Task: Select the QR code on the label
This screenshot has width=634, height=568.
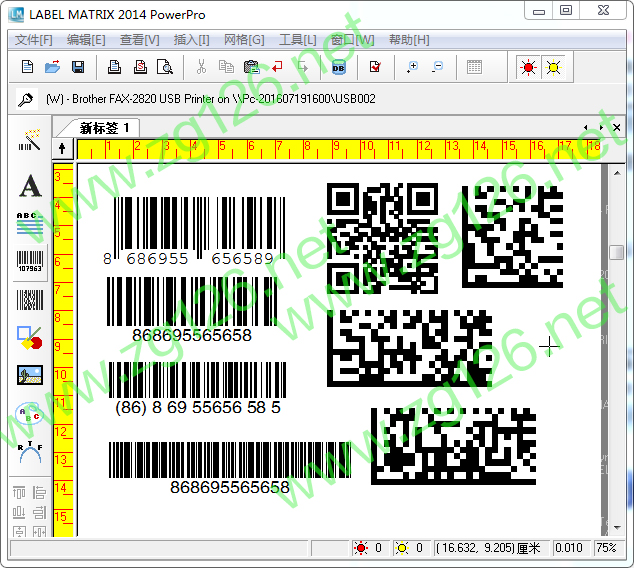Action: [382, 238]
